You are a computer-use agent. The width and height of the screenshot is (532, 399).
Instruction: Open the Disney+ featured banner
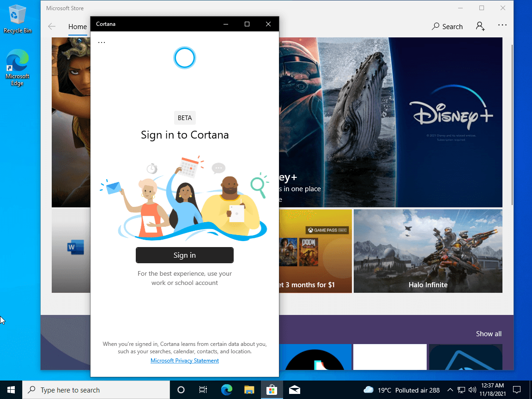click(x=391, y=122)
